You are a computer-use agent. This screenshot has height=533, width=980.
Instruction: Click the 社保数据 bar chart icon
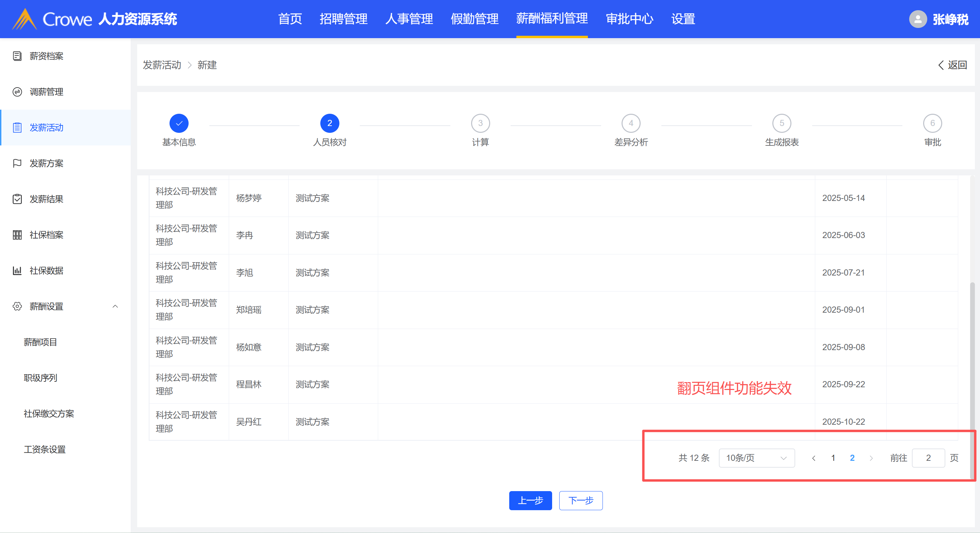point(17,271)
